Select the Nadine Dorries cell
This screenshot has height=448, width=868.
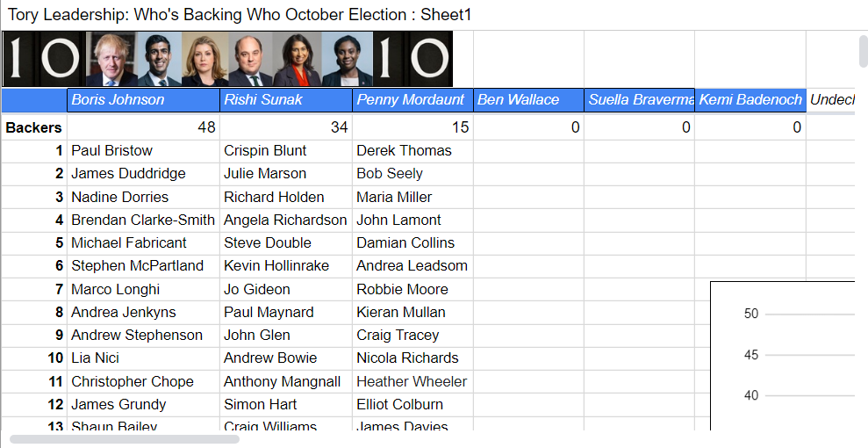point(143,197)
